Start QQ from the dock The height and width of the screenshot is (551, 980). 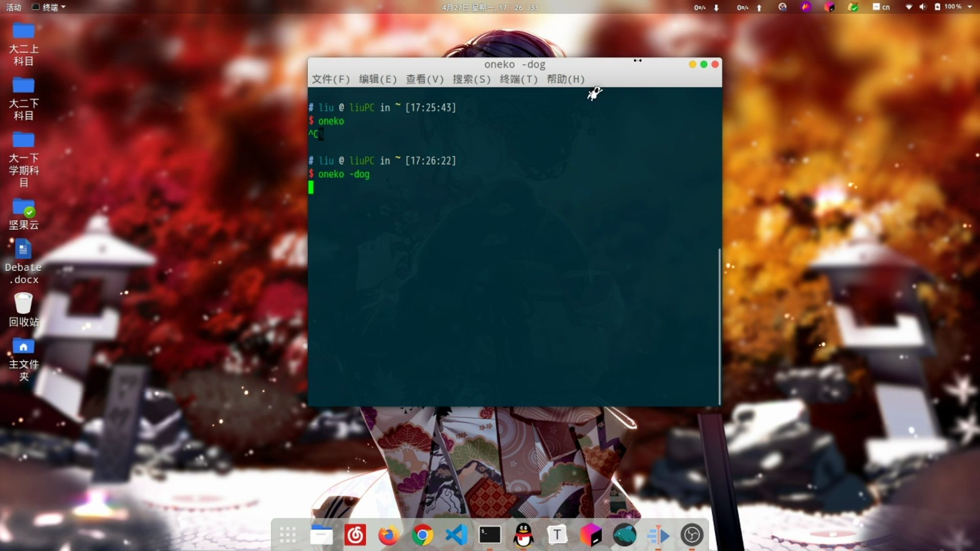[x=523, y=535]
